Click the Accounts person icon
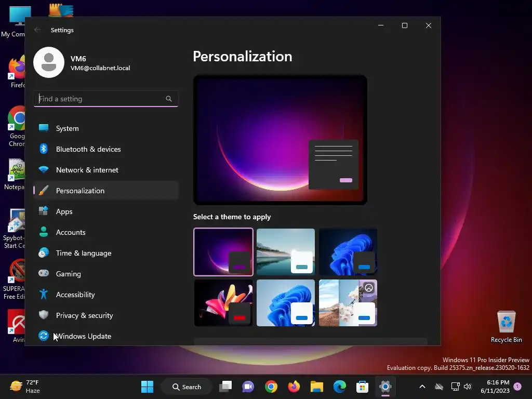The image size is (532, 399). click(x=44, y=232)
